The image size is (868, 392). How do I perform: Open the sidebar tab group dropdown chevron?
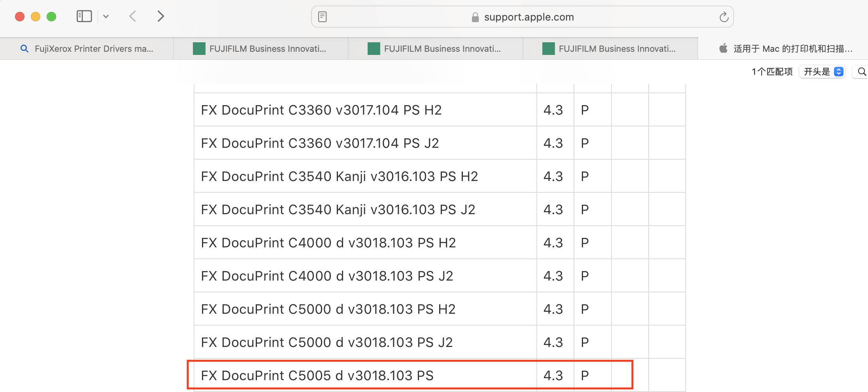coord(106,17)
